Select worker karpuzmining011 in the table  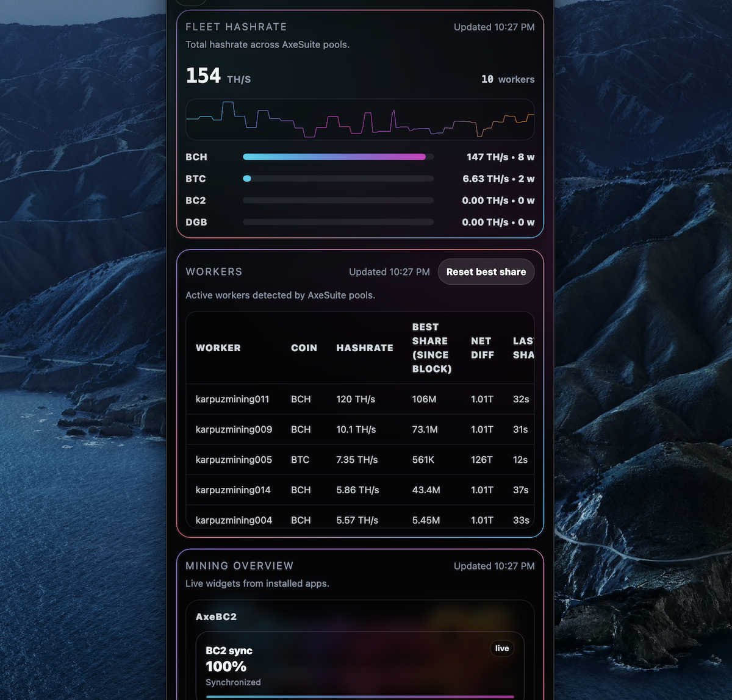pos(232,399)
